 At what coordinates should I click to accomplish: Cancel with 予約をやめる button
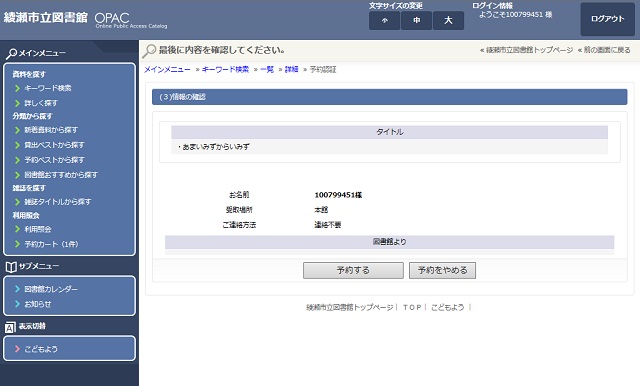(442, 270)
